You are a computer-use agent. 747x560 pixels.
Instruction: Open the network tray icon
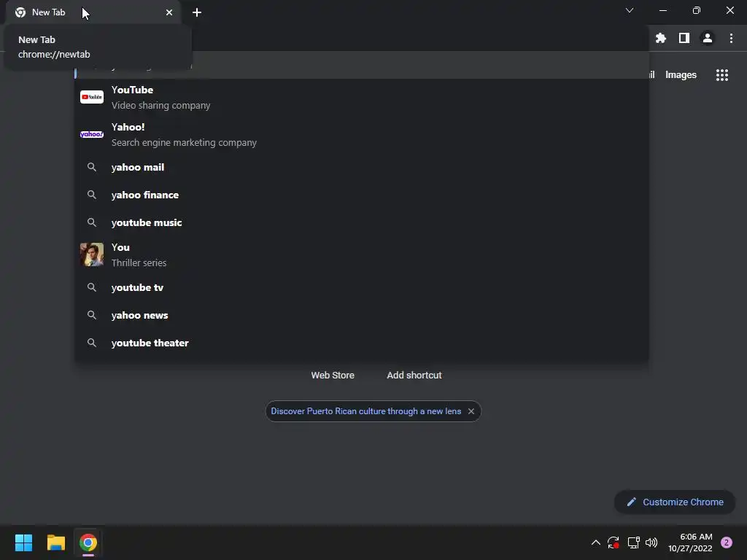click(633, 542)
